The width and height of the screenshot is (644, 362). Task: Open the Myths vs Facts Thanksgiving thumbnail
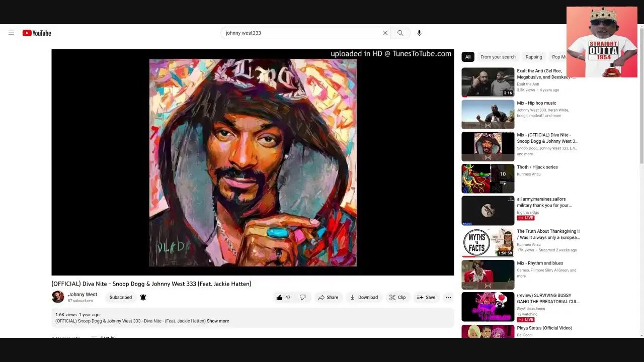(x=488, y=243)
